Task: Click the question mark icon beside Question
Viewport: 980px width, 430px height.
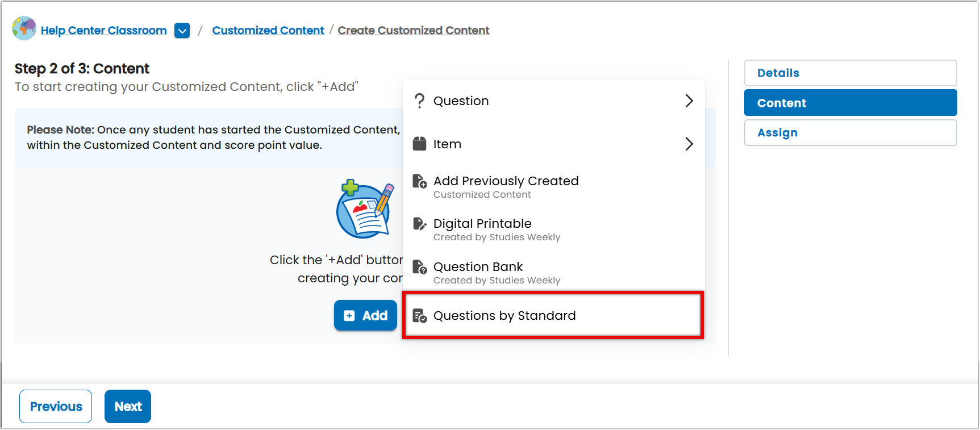Action: 419,101
